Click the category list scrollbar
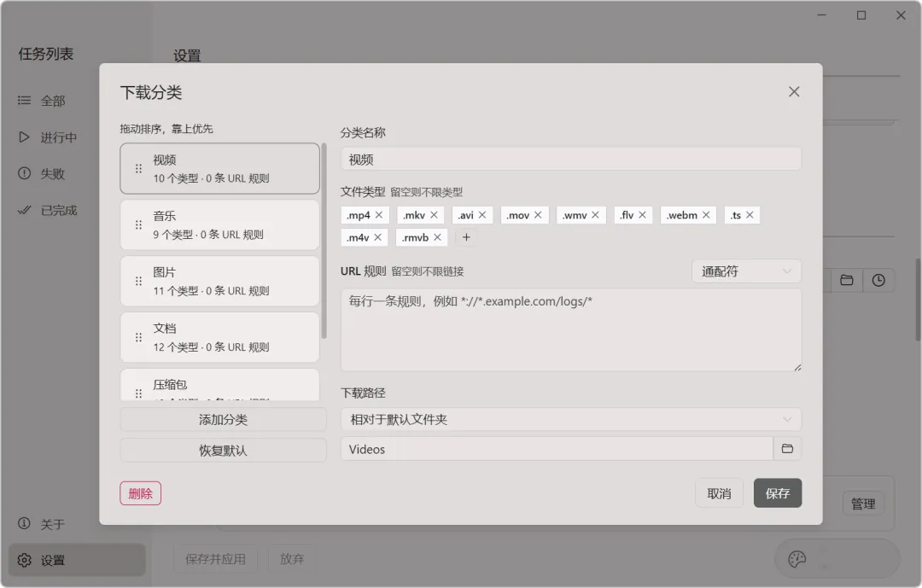The height and width of the screenshot is (588, 922). pos(324,241)
